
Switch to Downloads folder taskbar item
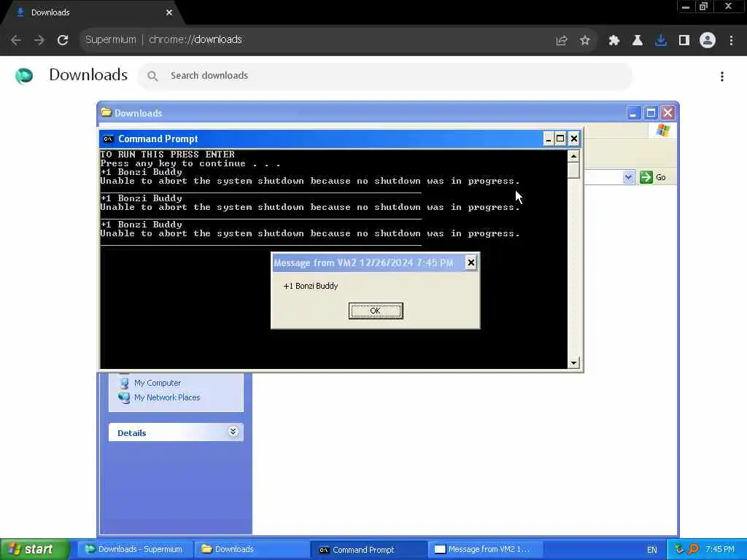pyautogui.click(x=252, y=550)
